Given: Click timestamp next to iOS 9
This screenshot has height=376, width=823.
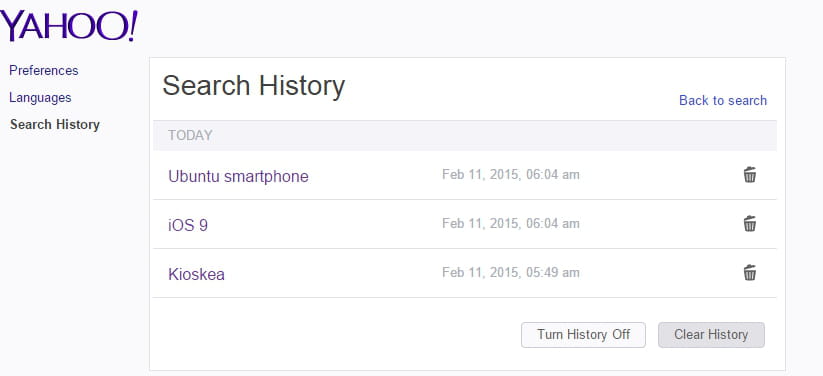Looking at the screenshot, I should 511,223.
